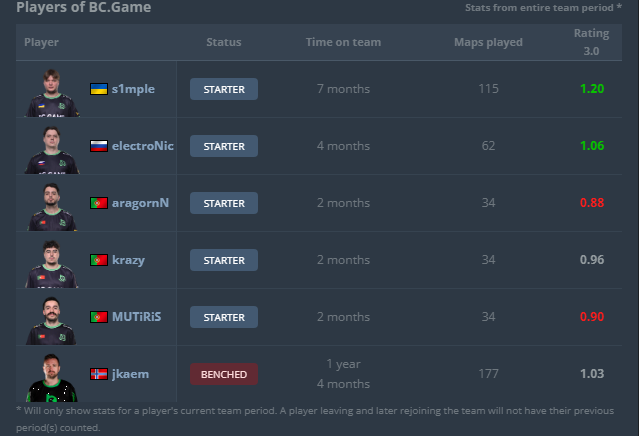Click MUTiRiS's 2 months time on team
The width and height of the screenshot is (639, 436).
[x=344, y=317]
